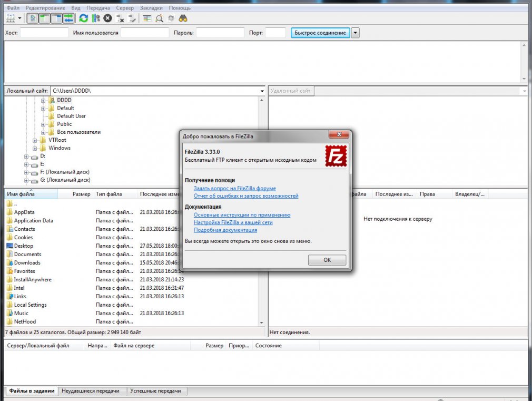
Task: Open the Вид menu
Action: (76, 8)
